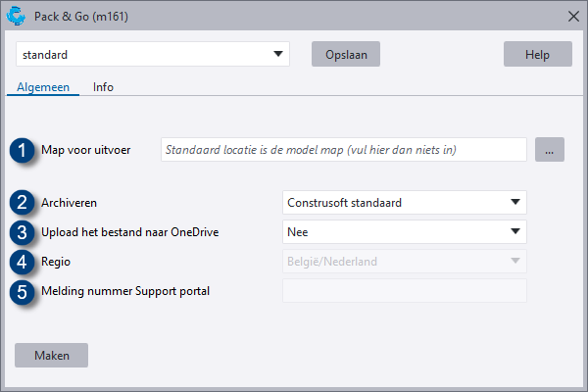Click numbered badge 5 beside Melding nummer
Image resolution: width=588 pixels, height=392 pixels.
pyautogui.click(x=22, y=291)
